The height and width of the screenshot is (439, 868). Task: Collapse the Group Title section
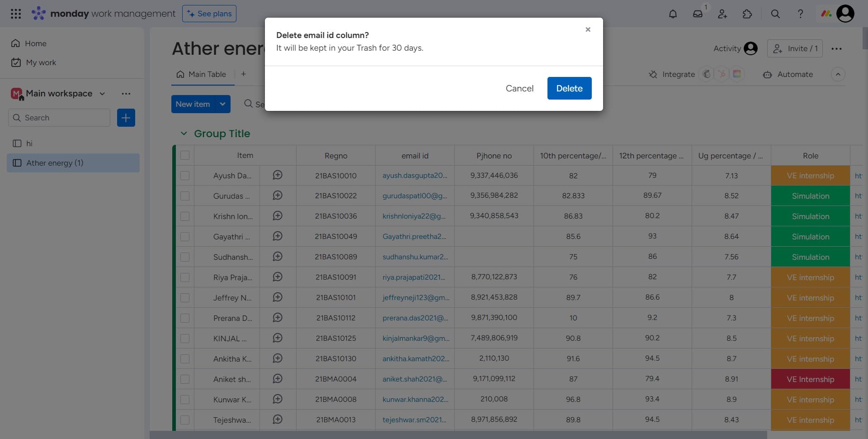pyautogui.click(x=184, y=134)
